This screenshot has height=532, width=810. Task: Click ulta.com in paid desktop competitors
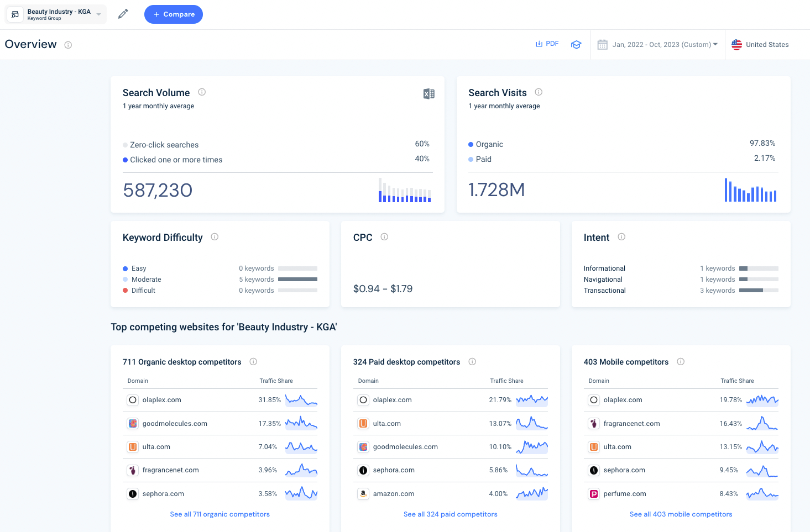point(387,424)
